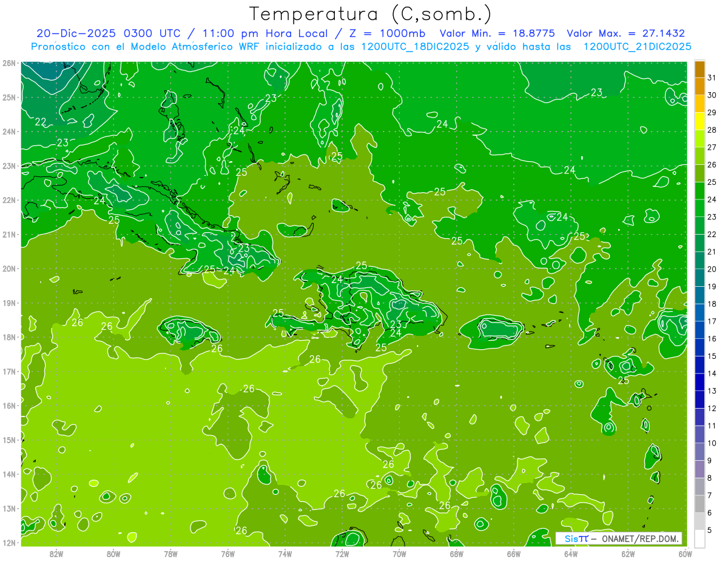
Task: Click the 13N latitude axis label
Action: (8, 508)
